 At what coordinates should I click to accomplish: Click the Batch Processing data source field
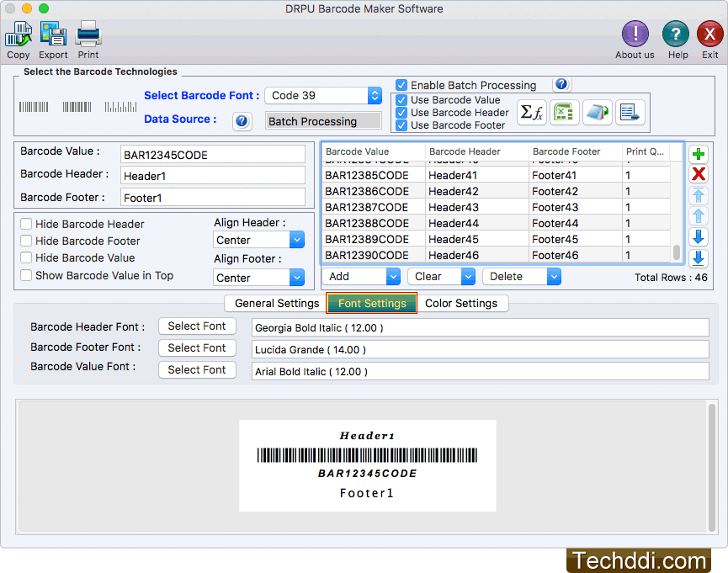click(x=323, y=121)
